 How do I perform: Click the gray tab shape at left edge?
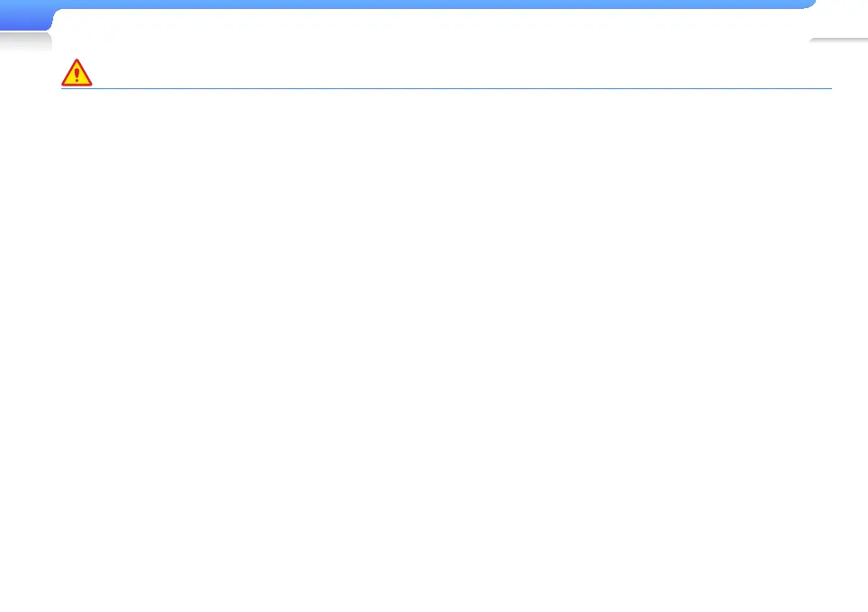pos(25,41)
